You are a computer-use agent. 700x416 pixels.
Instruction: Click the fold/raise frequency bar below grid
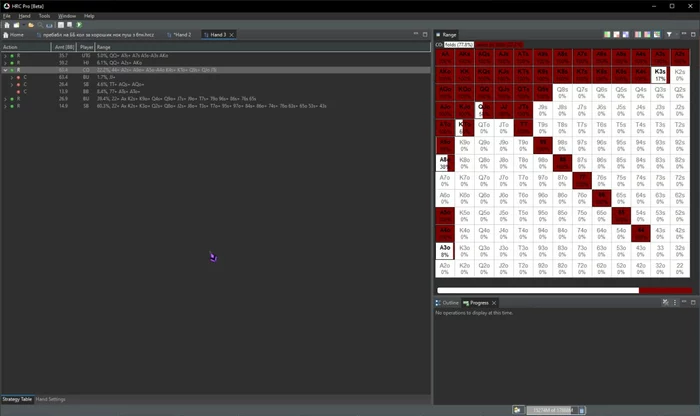(565, 290)
